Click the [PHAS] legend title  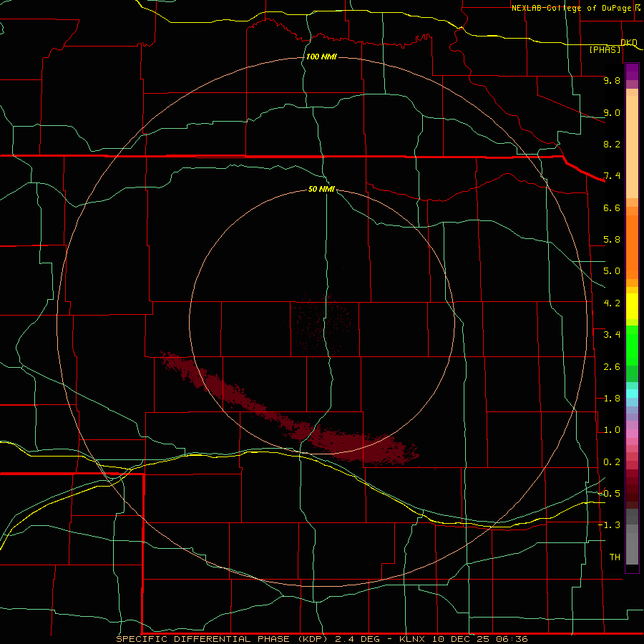[605, 50]
